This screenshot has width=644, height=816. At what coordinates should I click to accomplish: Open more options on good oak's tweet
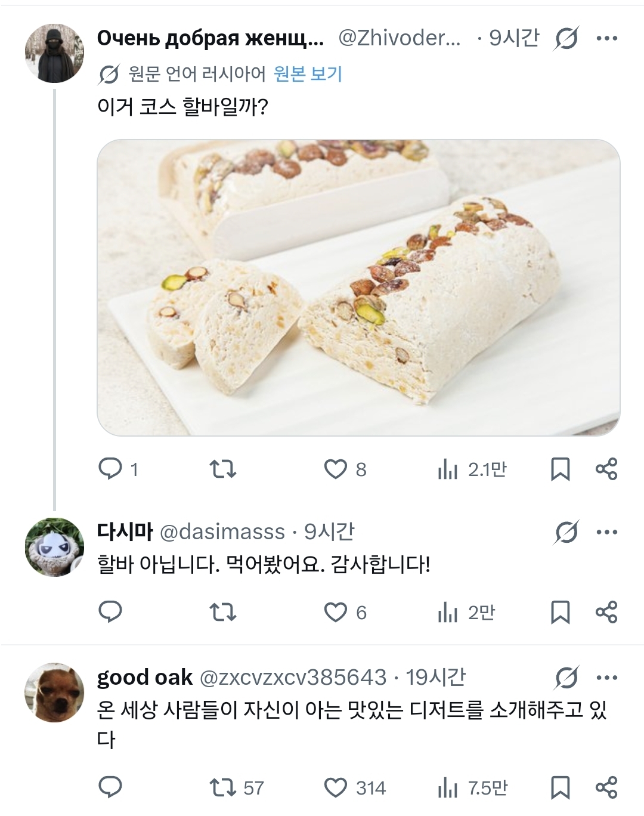(x=606, y=678)
